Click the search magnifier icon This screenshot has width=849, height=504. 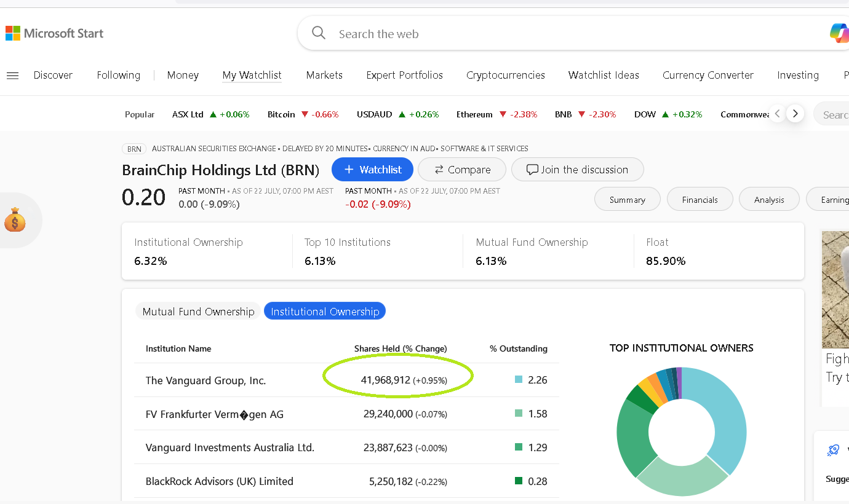pos(319,33)
